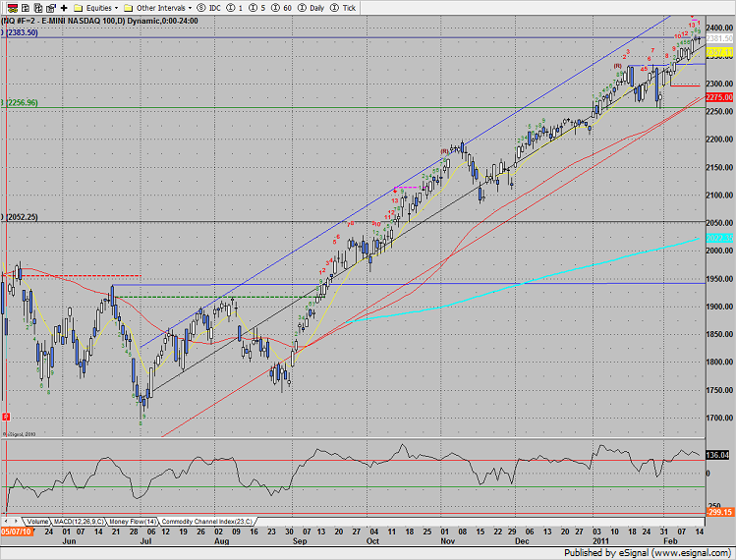Click the green 2256.96 level label
The image size is (736, 560).
click(x=21, y=102)
